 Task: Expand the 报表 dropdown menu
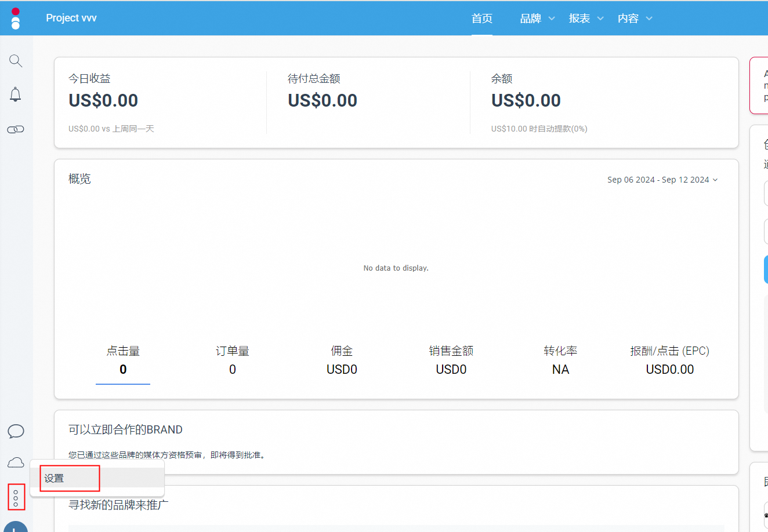586,19
